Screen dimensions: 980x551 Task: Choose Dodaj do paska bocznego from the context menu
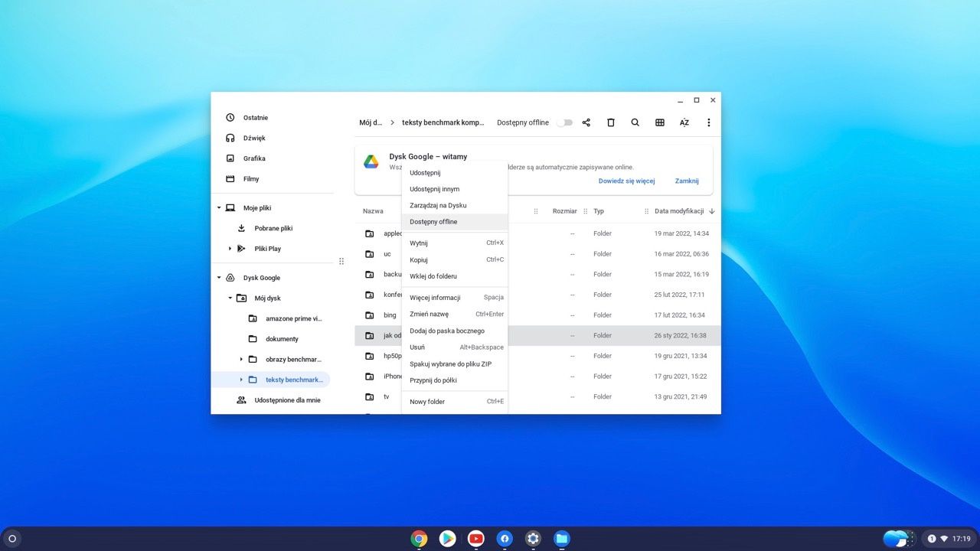[x=455, y=331]
